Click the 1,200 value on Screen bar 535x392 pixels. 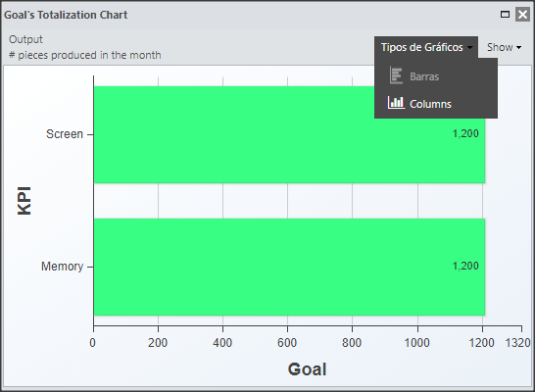[x=465, y=133]
